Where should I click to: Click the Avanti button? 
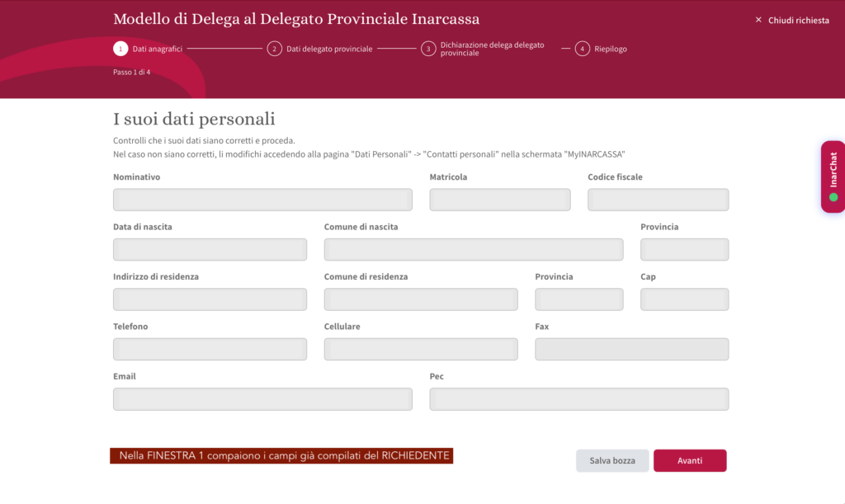point(690,460)
